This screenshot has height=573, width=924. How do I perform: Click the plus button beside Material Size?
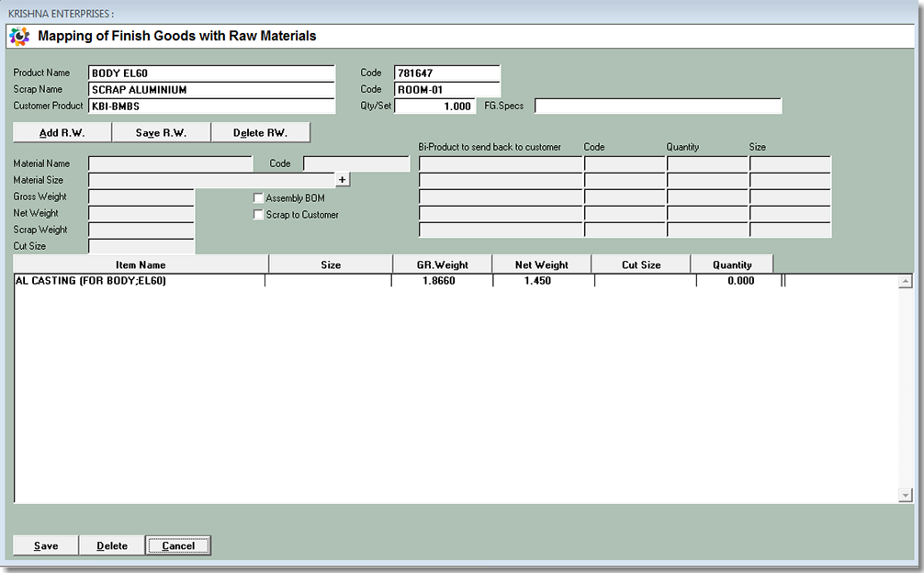[343, 180]
